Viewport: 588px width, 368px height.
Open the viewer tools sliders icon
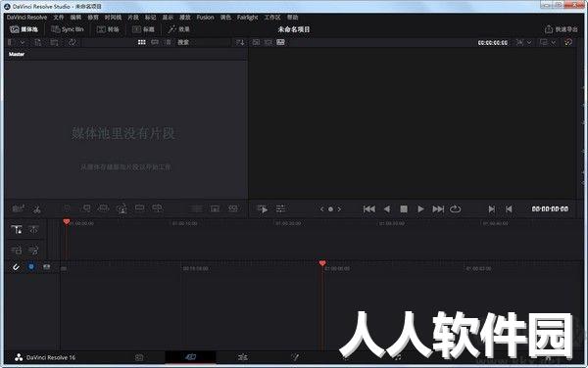click(x=281, y=208)
